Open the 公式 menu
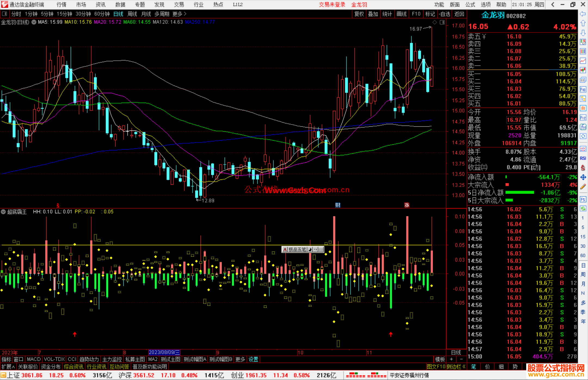The width and height of the screenshot is (588, 380). click(x=470, y=5)
